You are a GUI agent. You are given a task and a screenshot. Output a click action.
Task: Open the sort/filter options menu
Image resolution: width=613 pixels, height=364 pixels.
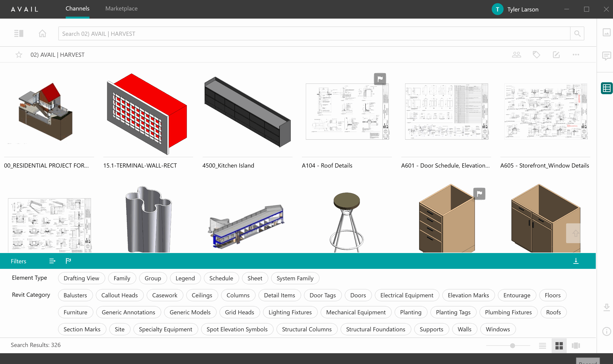point(52,261)
